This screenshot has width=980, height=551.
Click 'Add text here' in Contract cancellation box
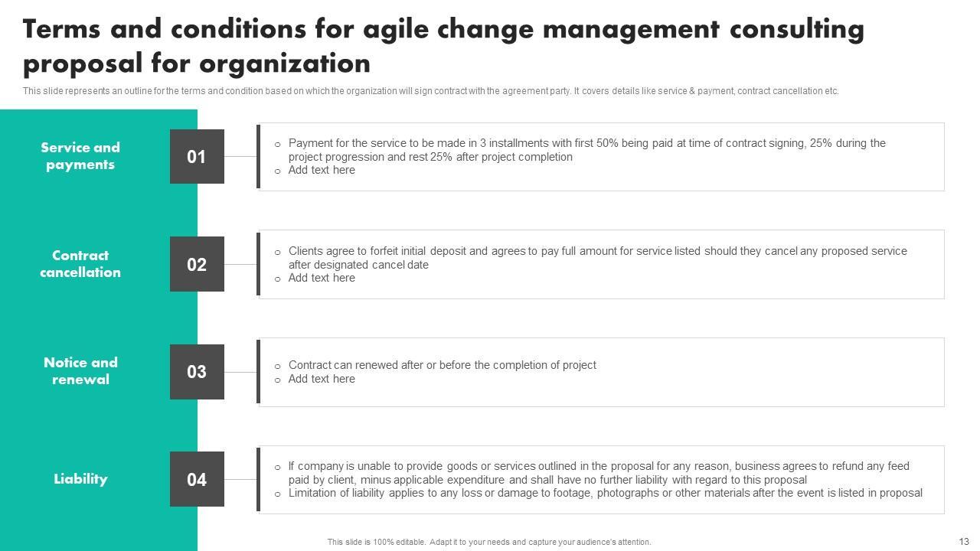coord(322,279)
